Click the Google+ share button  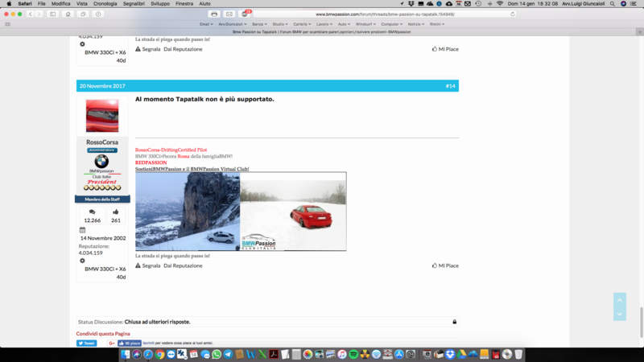click(x=111, y=343)
